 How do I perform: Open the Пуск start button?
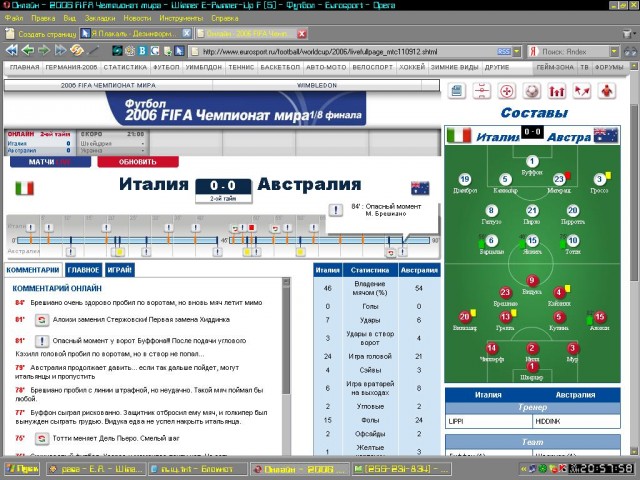(x=22, y=469)
